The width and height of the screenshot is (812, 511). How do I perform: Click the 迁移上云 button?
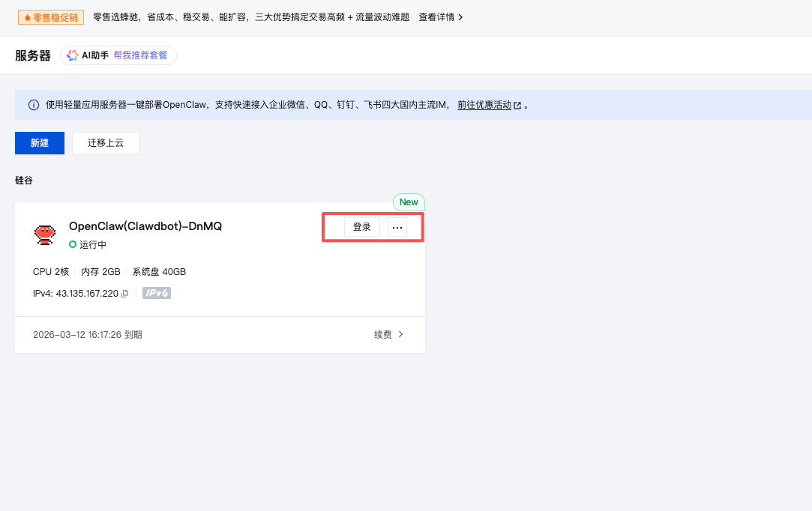click(106, 143)
